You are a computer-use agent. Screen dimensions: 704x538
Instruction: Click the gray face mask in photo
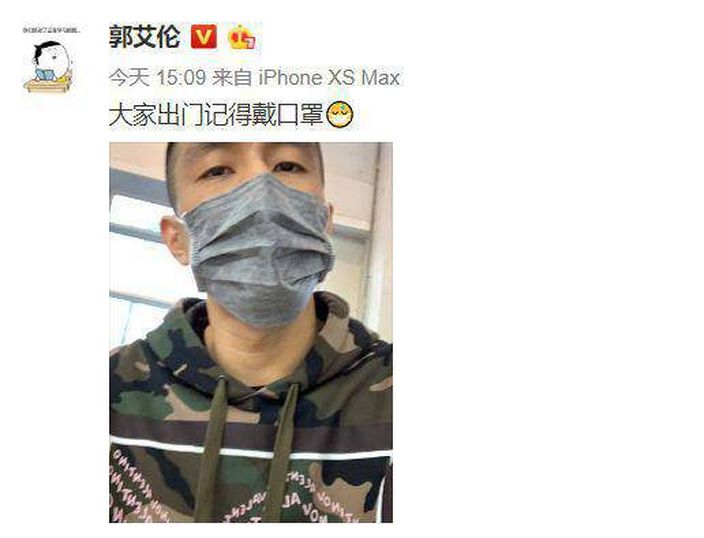click(260, 249)
